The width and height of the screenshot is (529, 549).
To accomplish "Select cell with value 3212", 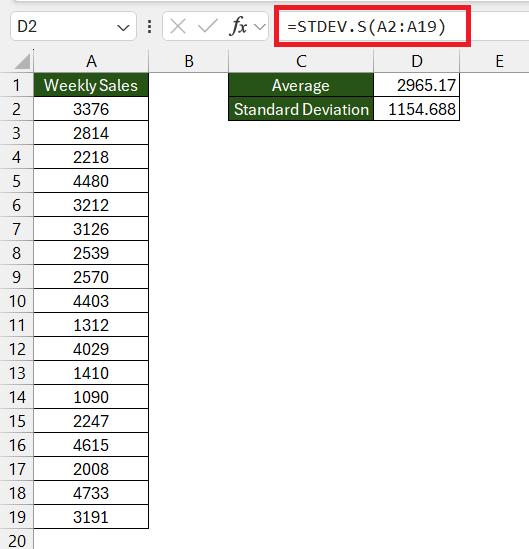I will [91, 205].
